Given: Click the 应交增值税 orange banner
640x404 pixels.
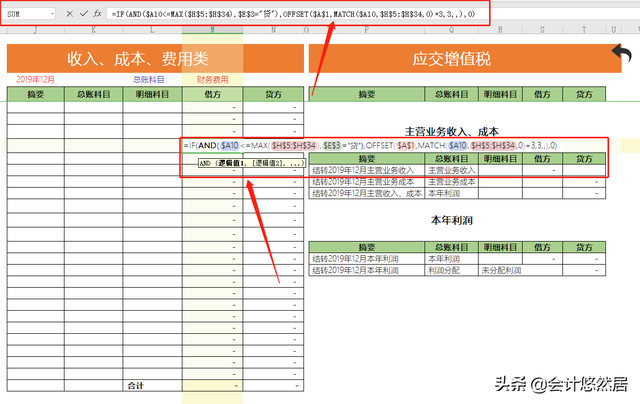Looking at the screenshot, I should [x=465, y=58].
